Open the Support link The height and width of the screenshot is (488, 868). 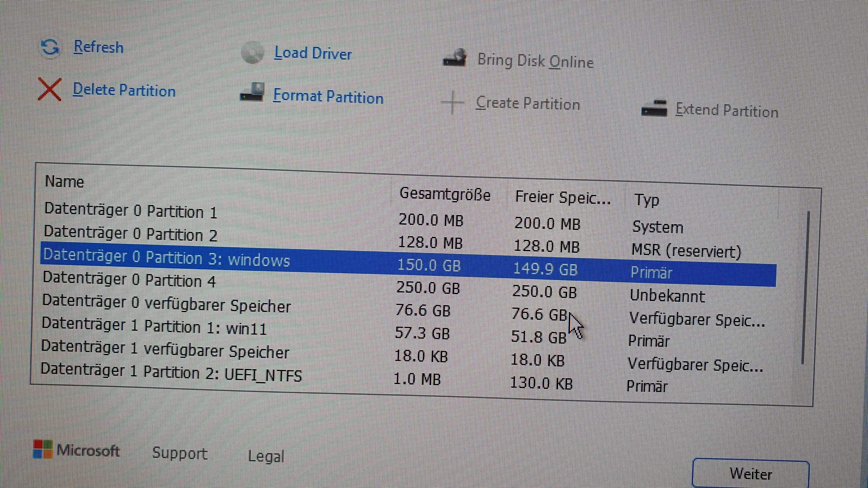click(179, 453)
